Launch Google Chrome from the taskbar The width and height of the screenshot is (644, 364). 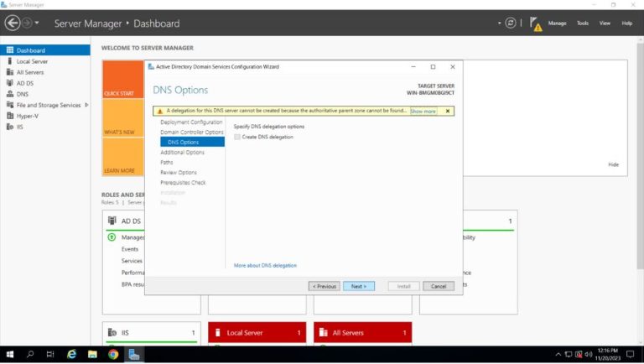point(113,354)
